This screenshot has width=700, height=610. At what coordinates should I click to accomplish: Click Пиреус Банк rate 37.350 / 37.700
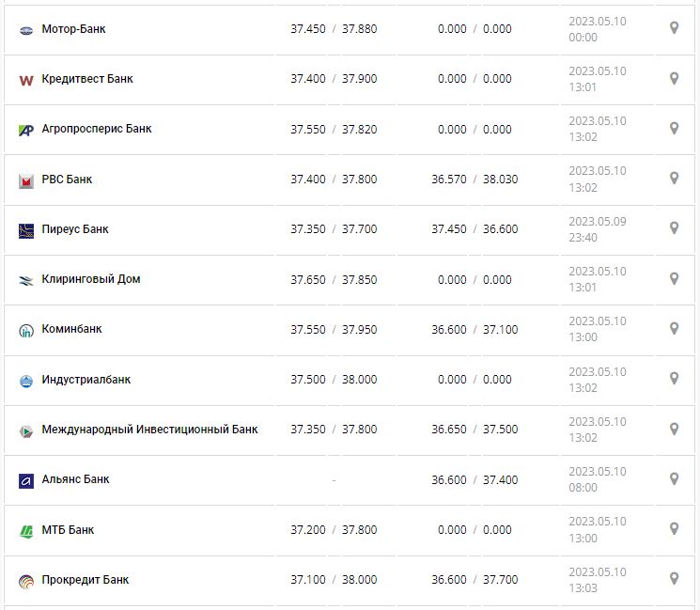[x=334, y=229]
